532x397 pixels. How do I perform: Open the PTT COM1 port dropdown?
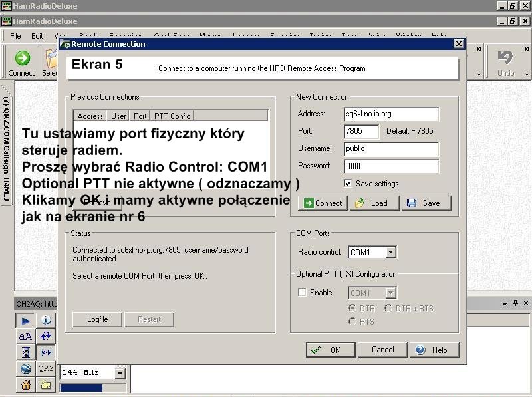point(391,293)
